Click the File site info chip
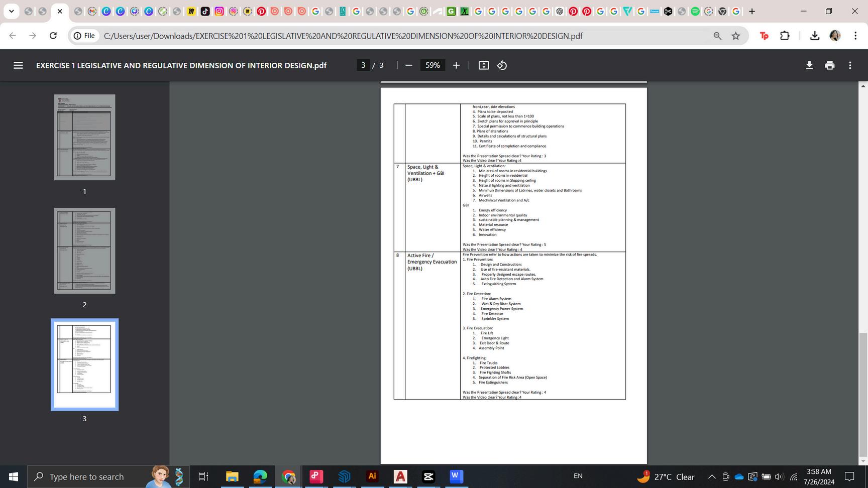Image resolution: width=868 pixels, height=488 pixels. 84,36
